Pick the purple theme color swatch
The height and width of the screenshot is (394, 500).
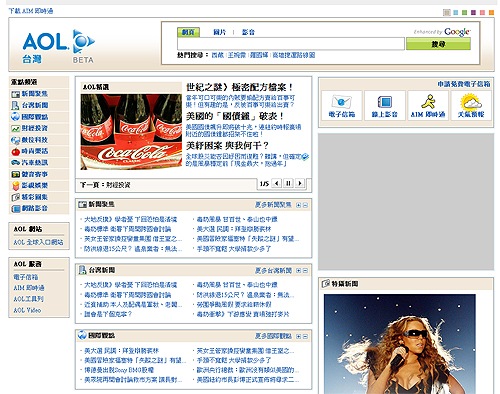[x=473, y=13]
